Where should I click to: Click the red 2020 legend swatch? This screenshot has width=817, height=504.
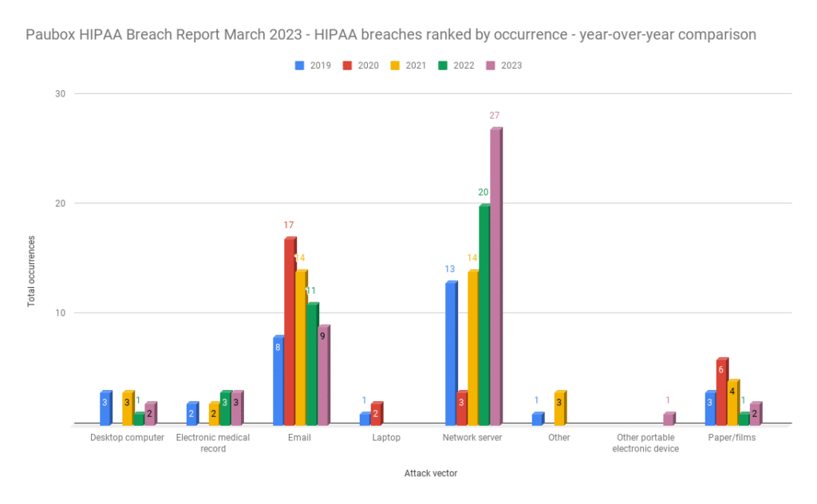[x=348, y=65]
